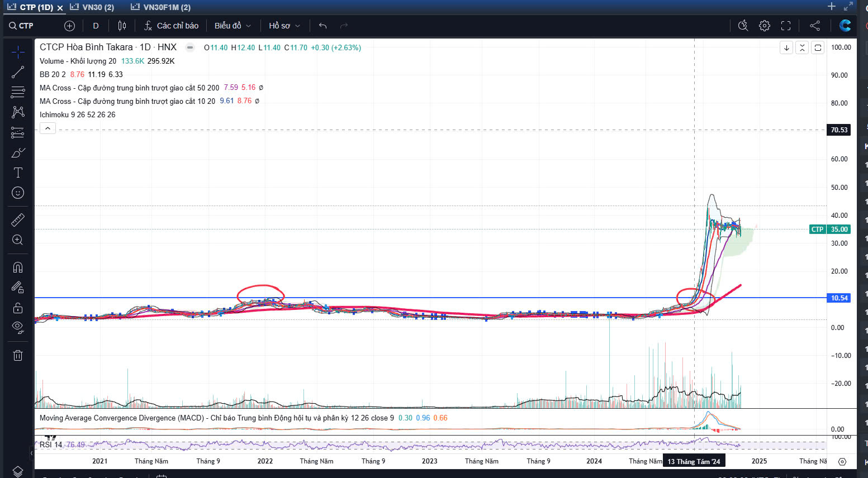Toggle the magnet snap mode

click(x=18, y=267)
